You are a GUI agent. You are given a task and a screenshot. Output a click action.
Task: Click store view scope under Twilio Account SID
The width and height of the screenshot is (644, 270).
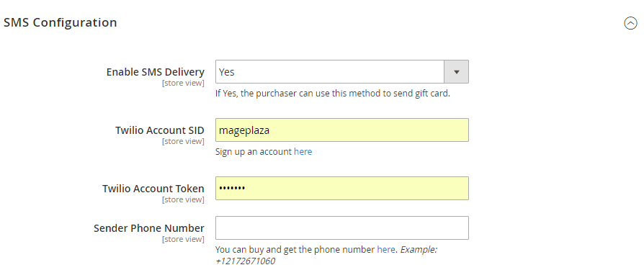coord(183,141)
